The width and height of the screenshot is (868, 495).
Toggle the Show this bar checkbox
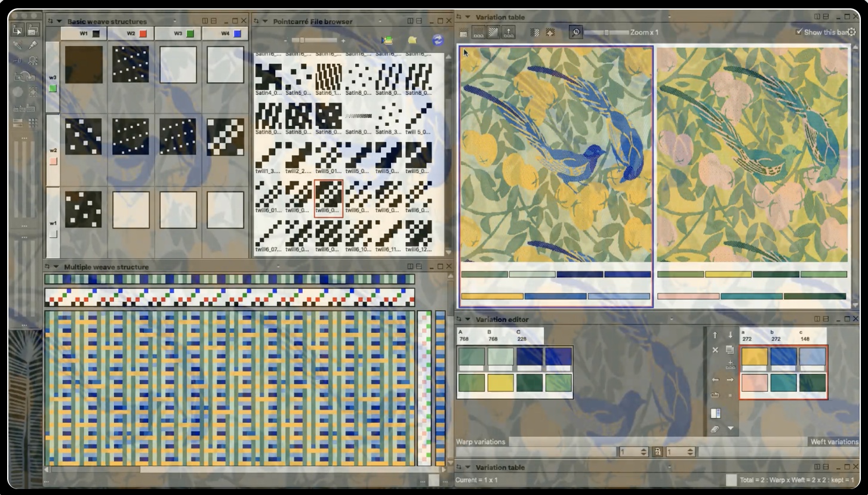[799, 32]
